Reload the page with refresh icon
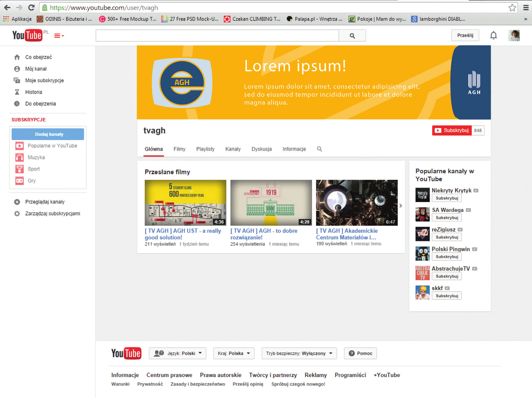The width and height of the screenshot is (532, 398). (x=31, y=7)
